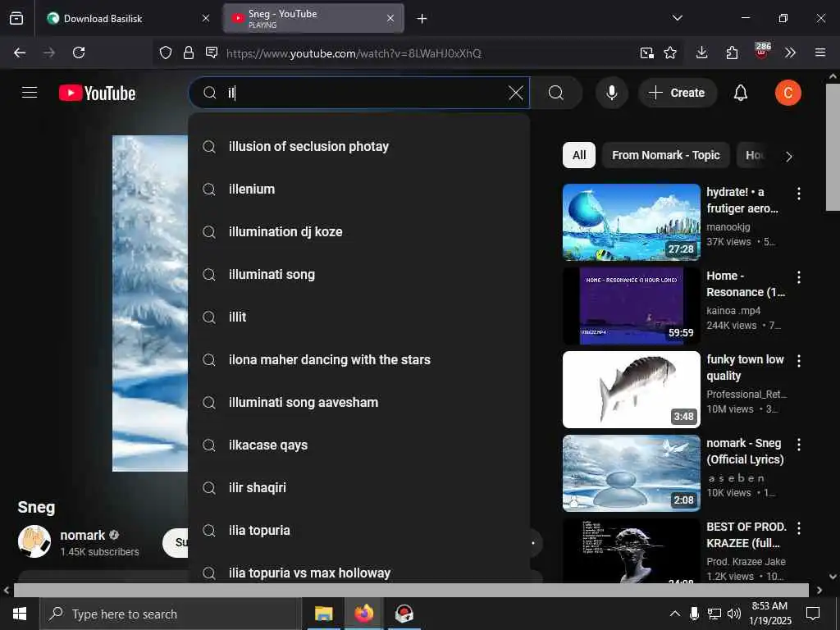Choose suggestion ilir shaqiri
The image size is (840, 630).
click(x=359, y=487)
